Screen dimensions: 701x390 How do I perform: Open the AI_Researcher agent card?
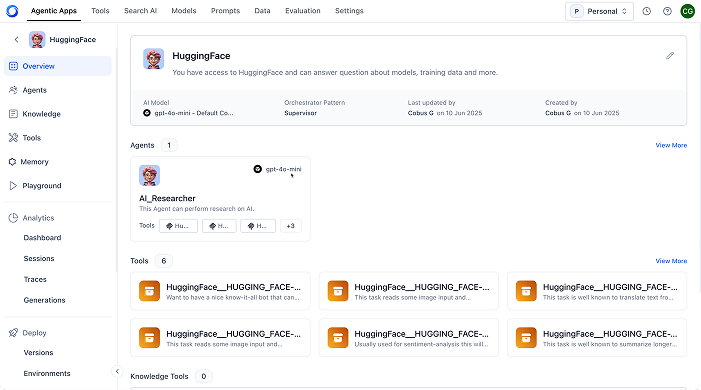pos(220,199)
